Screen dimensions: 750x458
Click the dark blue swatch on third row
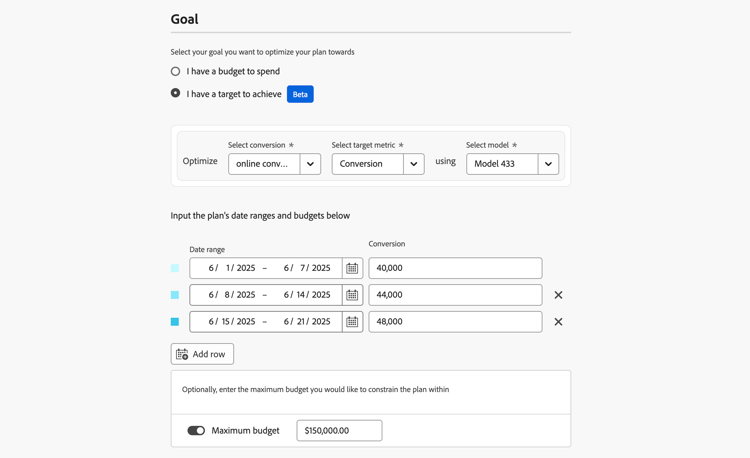(x=175, y=322)
